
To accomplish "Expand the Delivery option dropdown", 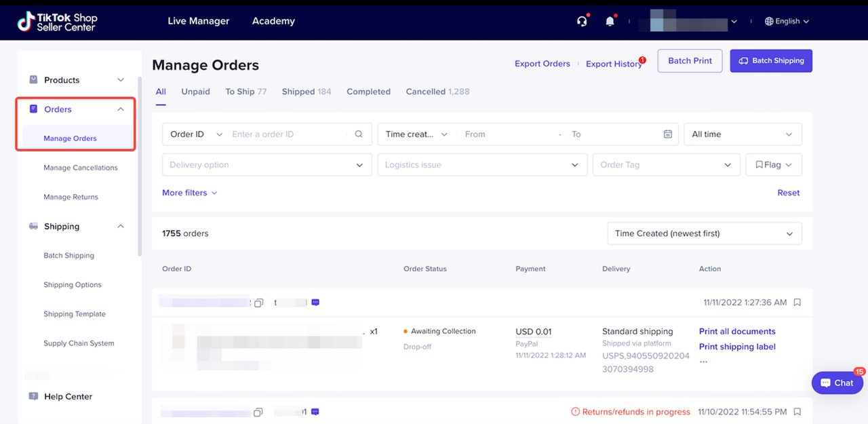I will click(267, 165).
